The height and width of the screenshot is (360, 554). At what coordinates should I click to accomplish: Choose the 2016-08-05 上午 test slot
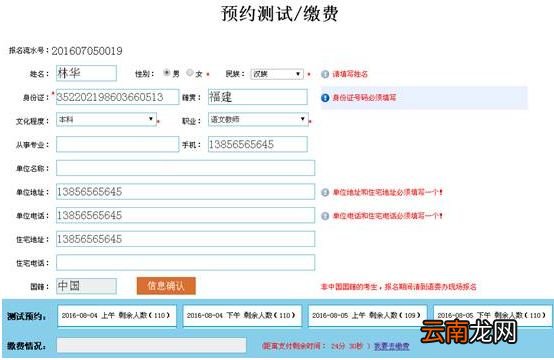tap(367, 316)
